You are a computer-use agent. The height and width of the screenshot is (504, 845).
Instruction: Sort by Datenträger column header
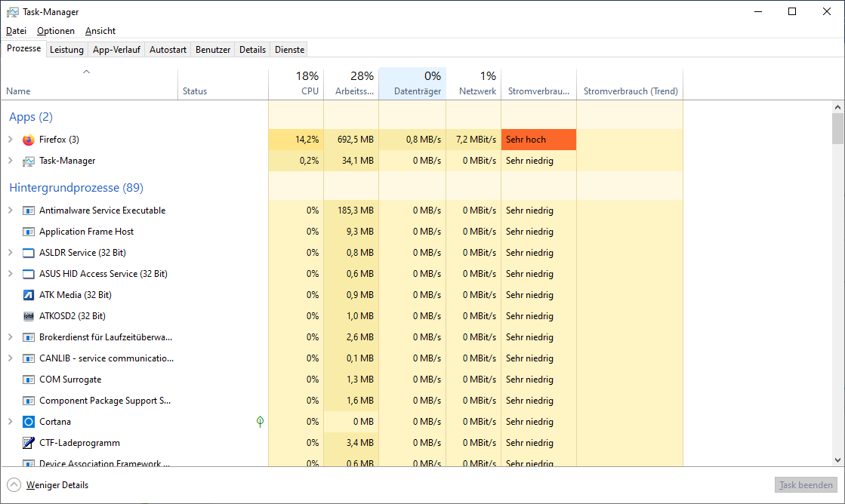click(x=412, y=84)
